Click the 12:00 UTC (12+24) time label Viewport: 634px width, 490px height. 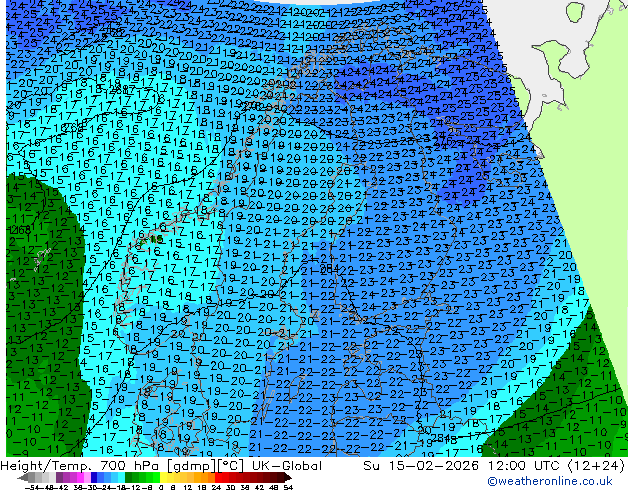(556, 466)
